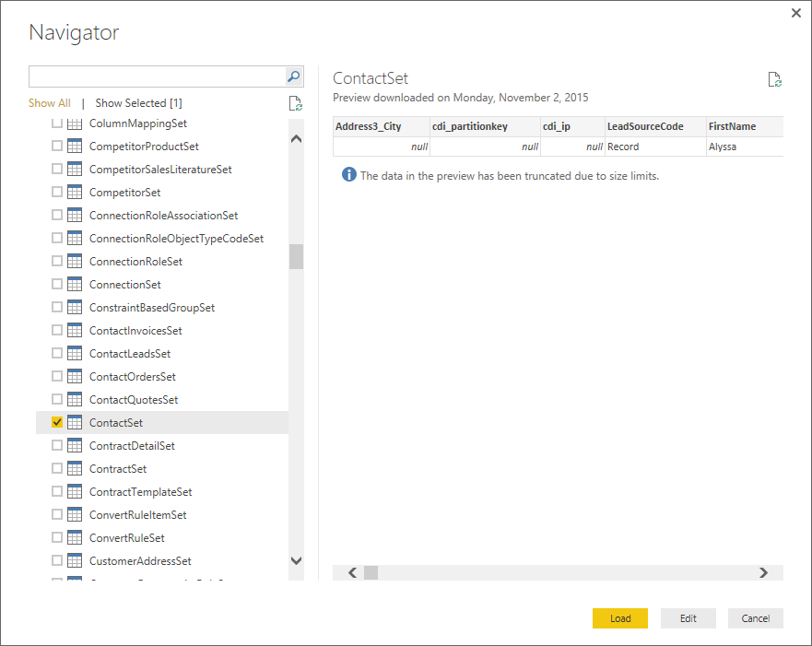The height and width of the screenshot is (646, 812).
Task: Click the refresh icon above the table list
Action: tap(295, 103)
